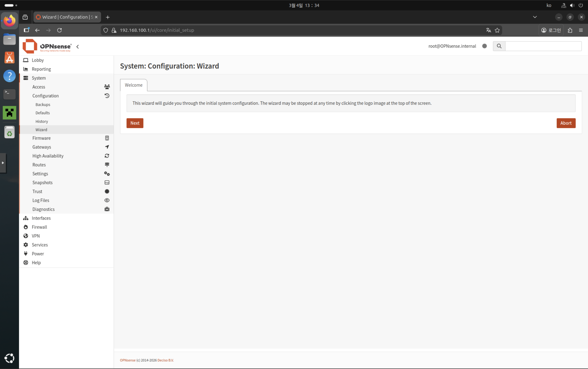Viewport: 588px width, 369px height.
Task: Collapse the sidebar with the chevron arrow
Action: tap(78, 47)
